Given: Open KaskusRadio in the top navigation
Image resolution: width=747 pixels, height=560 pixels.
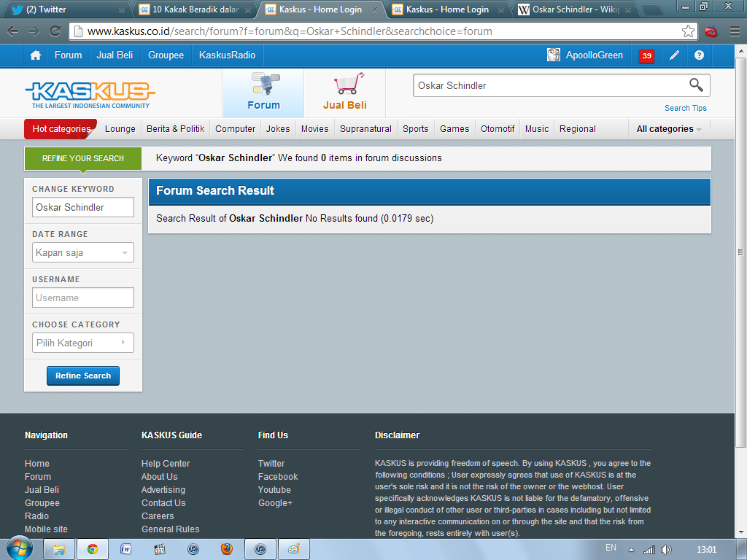Looking at the screenshot, I should click(x=228, y=55).
